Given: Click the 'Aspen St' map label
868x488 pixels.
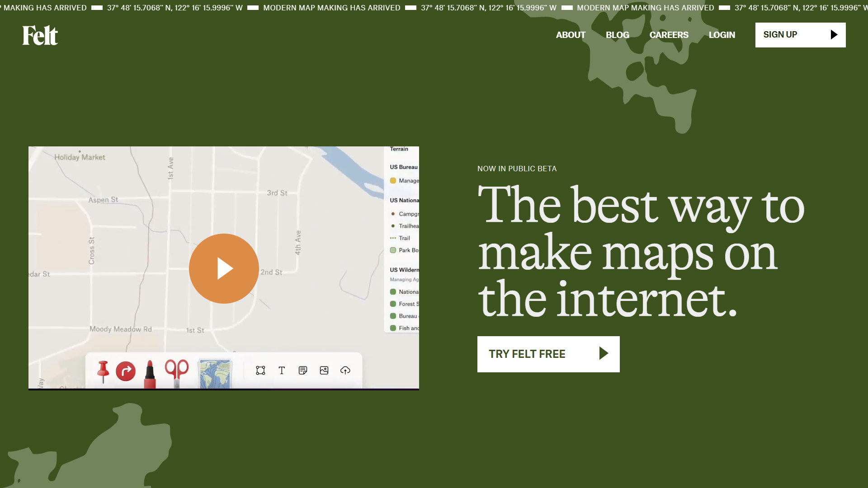Looking at the screenshot, I should (103, 200).
